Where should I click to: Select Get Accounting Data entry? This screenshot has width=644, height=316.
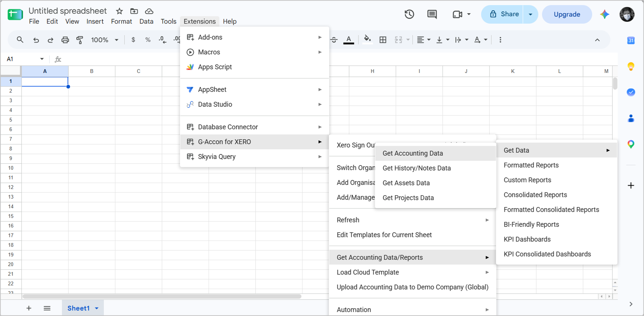435,153
